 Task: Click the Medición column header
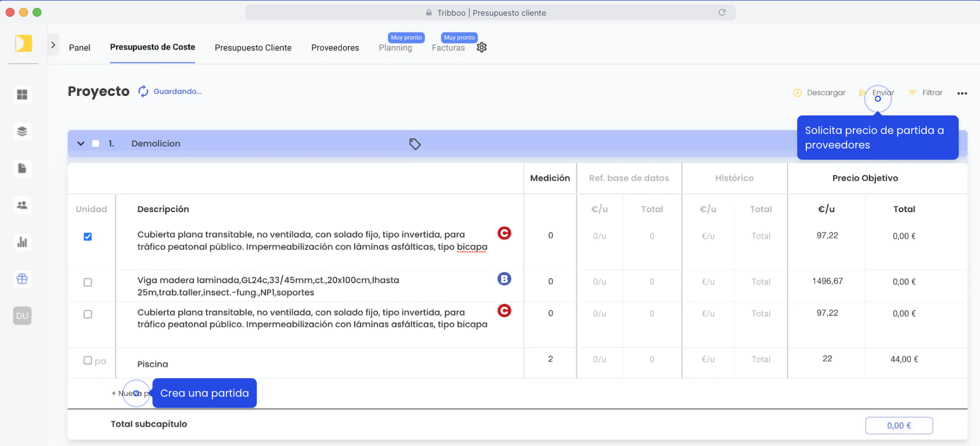[550, 178]
